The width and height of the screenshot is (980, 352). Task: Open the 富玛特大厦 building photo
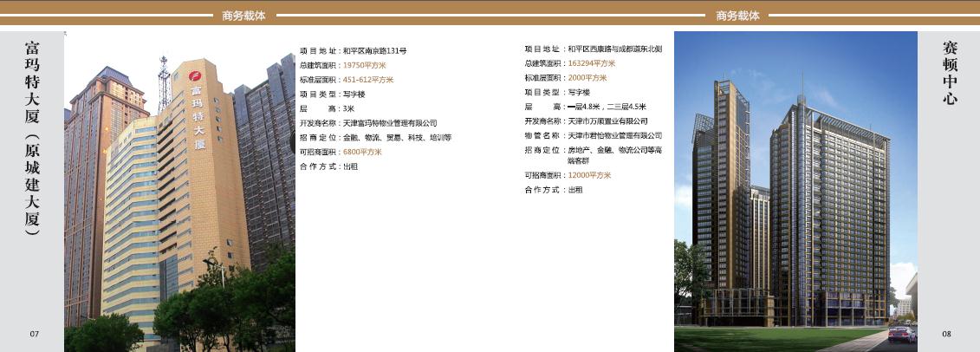179,191
